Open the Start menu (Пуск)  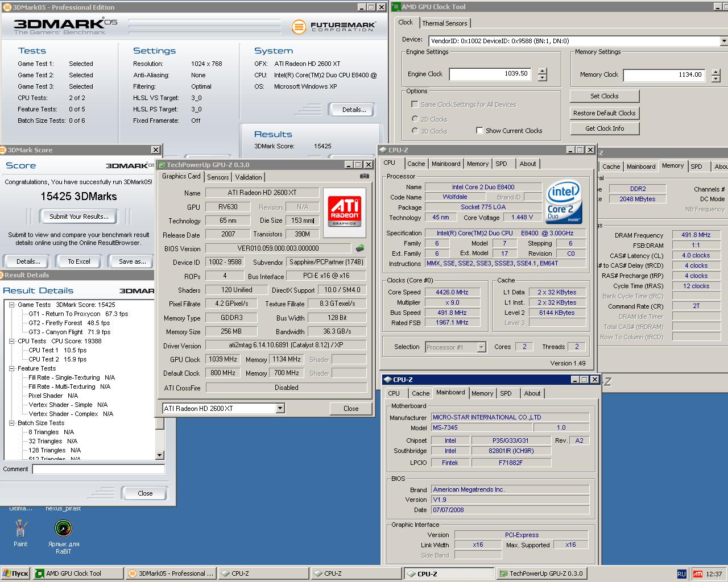click(x=15, y=573)
